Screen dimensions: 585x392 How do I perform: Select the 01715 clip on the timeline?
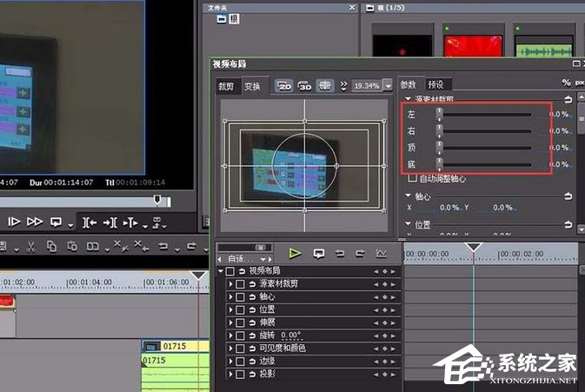[174, 346]
